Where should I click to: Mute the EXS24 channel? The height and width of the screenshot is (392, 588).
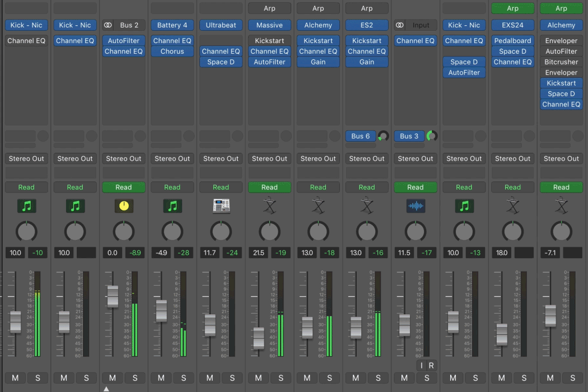click(x=501, y=378)
